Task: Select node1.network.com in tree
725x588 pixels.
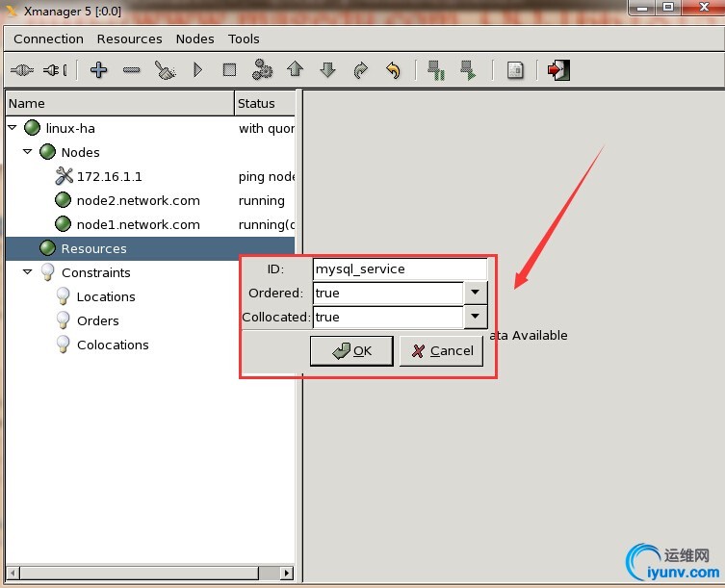Action: [139, 224]
